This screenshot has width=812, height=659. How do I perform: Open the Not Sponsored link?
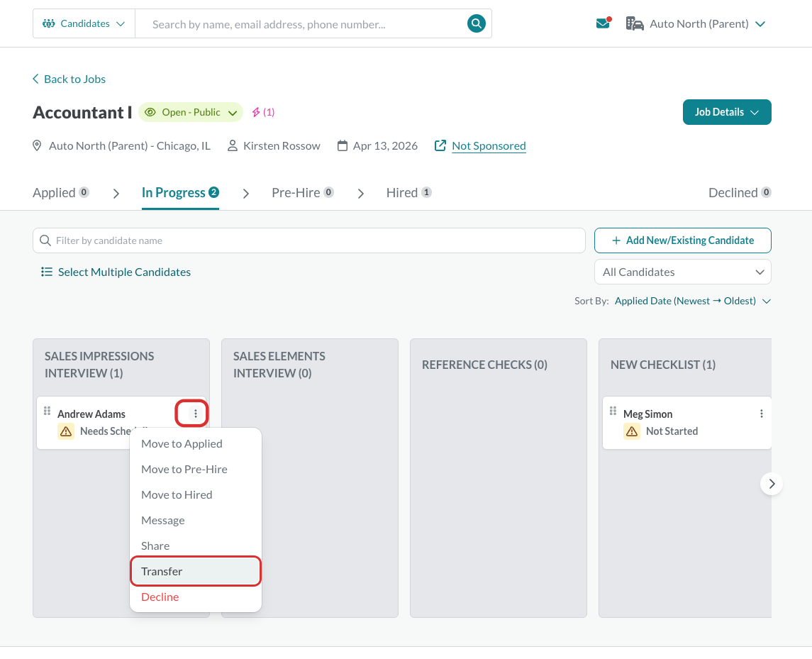point(489,145)
